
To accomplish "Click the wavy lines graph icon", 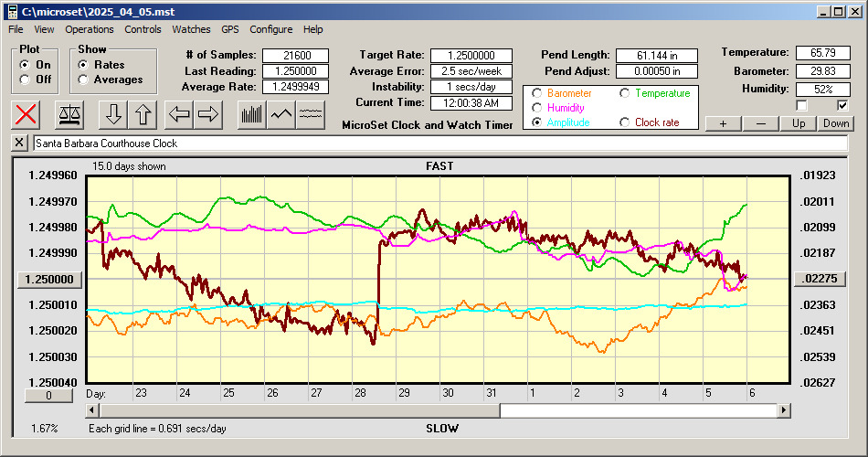I will 312,114.
